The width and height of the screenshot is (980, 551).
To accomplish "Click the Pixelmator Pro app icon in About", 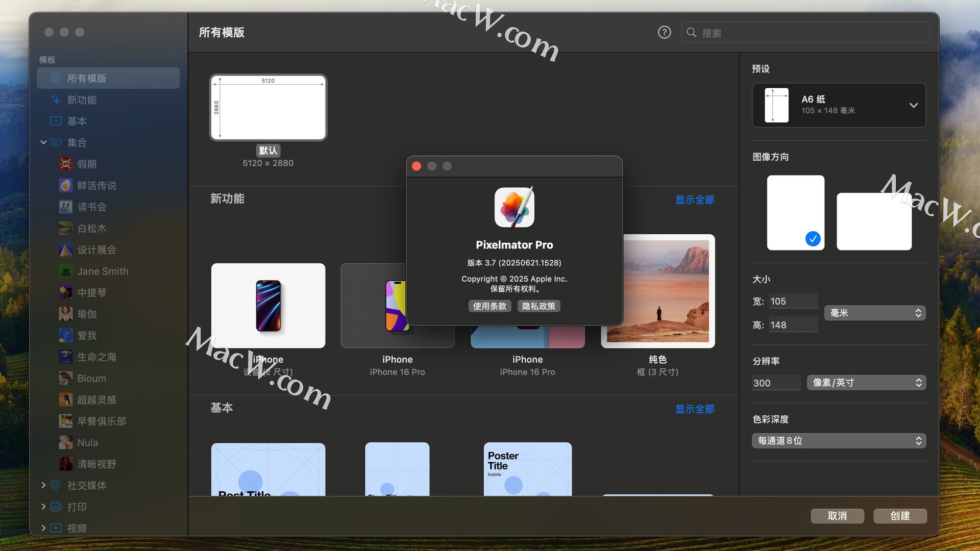I will pos(514,207).
